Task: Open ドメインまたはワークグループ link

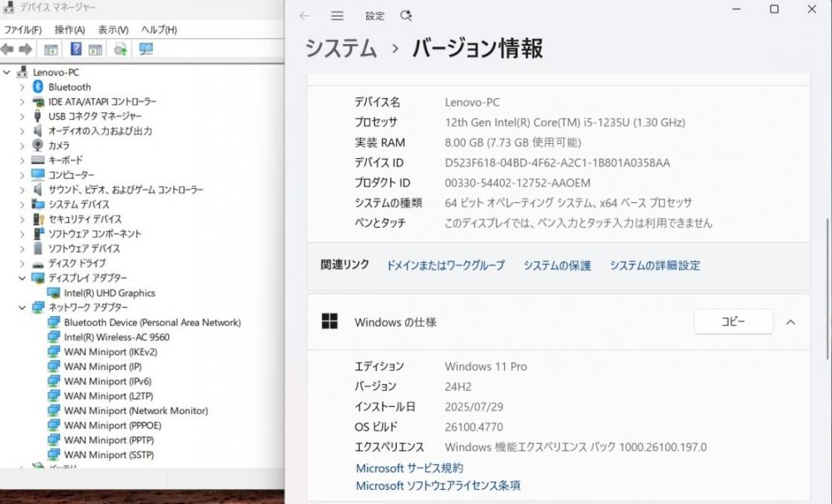Action: point(445,265)
